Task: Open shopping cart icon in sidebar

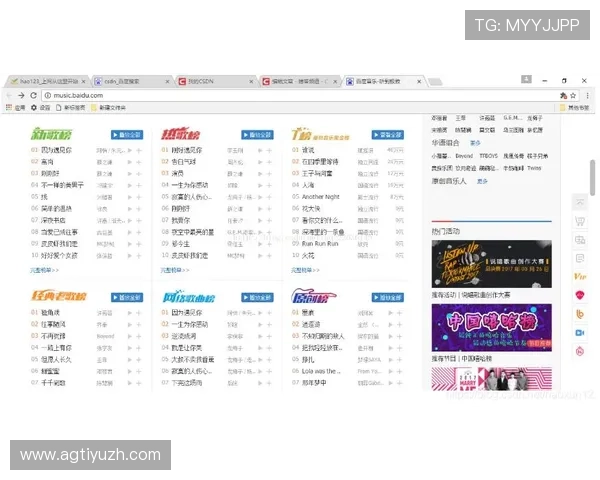Action: click(580, 221)
